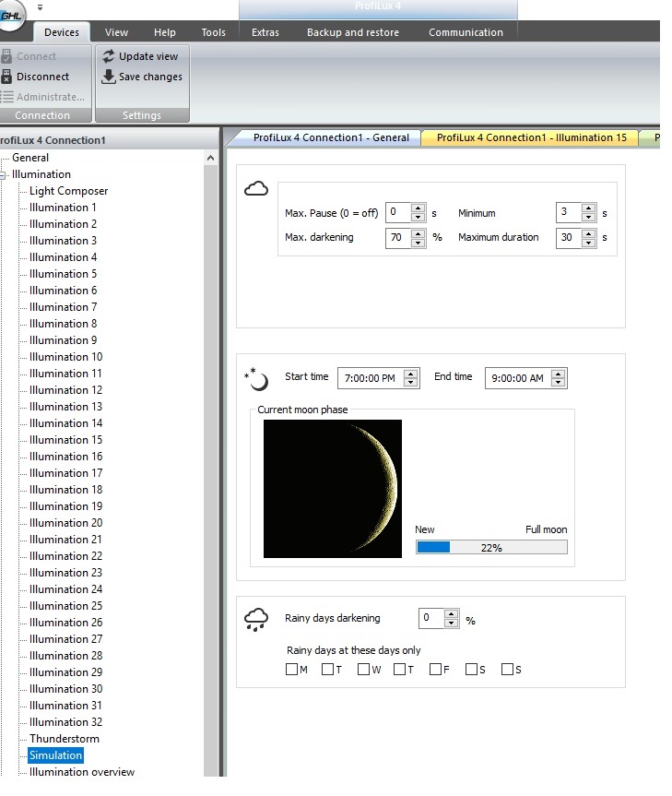Increase Rainy days darkening up arrow

[451, 614]
